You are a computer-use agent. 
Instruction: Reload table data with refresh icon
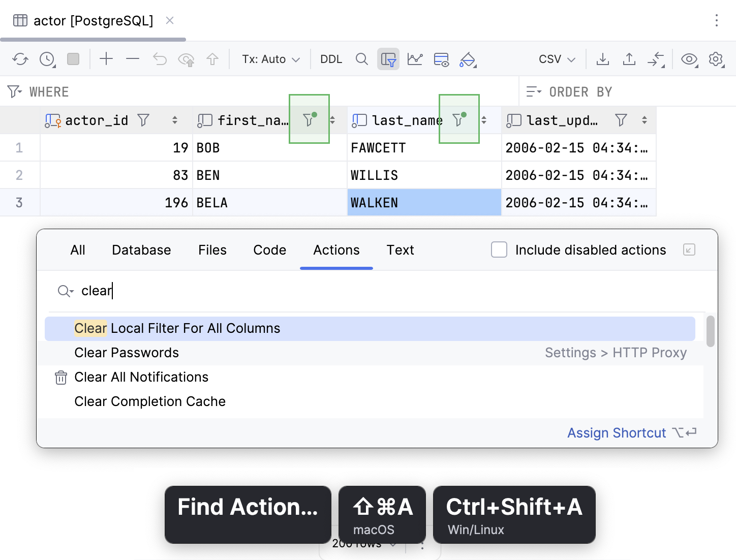20,59
